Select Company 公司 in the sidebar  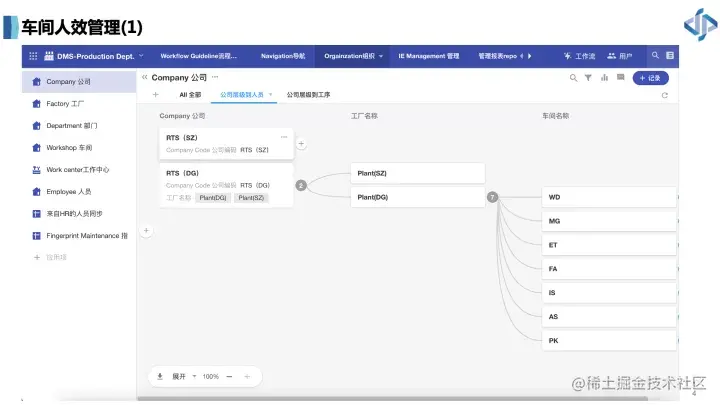click(79, 82)
